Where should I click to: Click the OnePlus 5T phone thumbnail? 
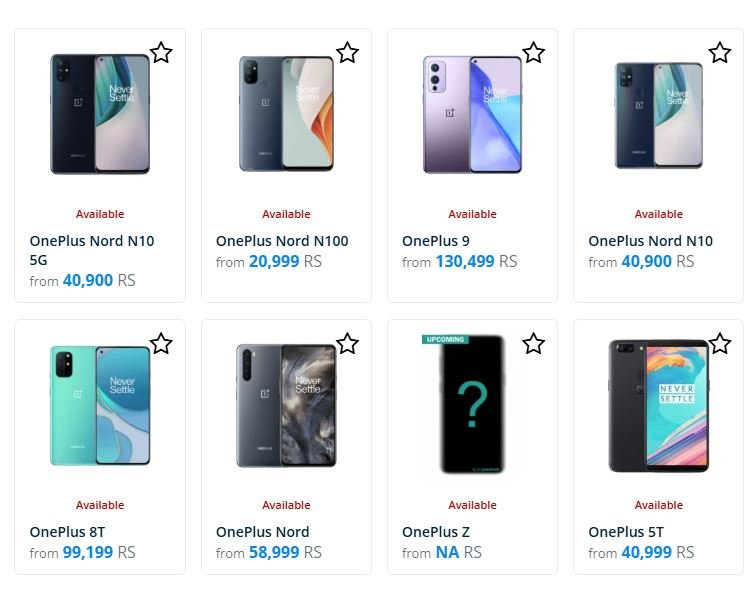(658, 406)
